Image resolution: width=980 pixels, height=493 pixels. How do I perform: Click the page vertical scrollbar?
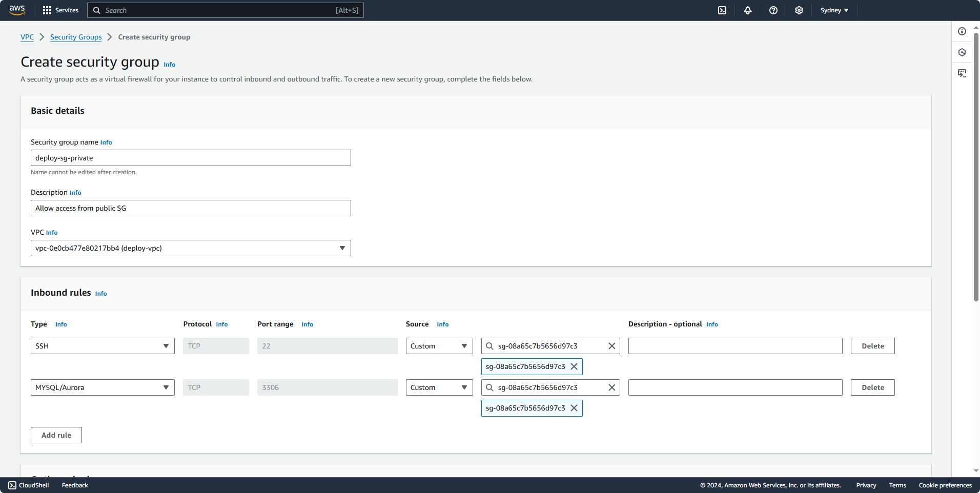[976, 167]
